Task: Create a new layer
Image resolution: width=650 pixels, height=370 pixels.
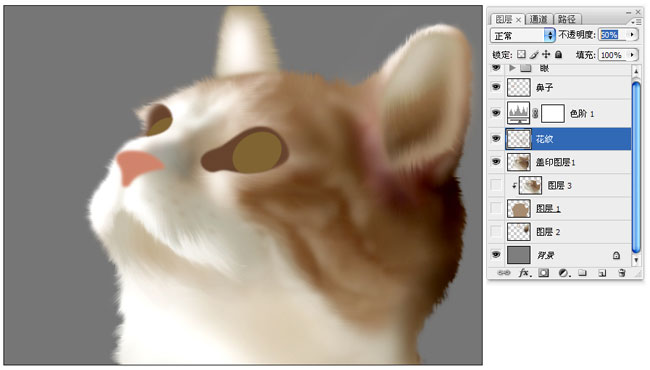Action: [x=602, y=273]
